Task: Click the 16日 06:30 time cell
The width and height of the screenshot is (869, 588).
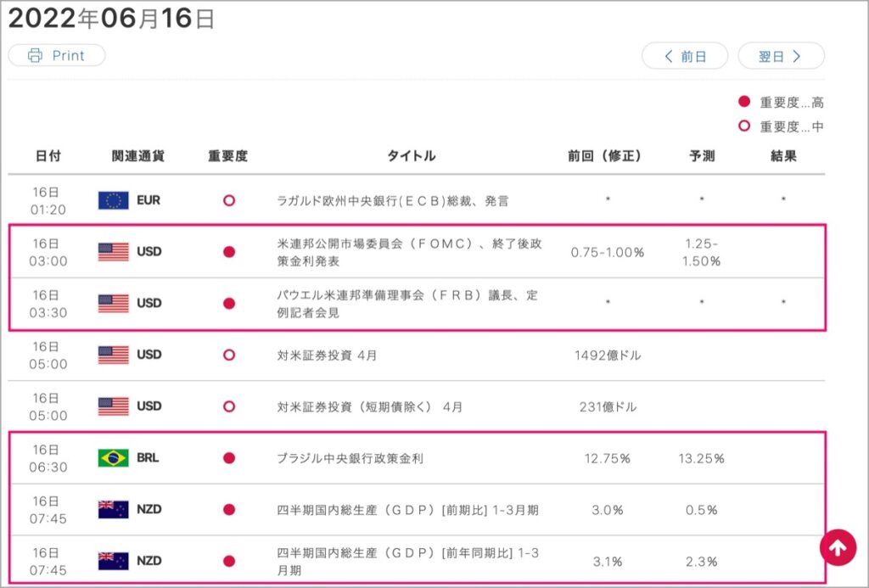Action: pyautogui.click(x=48, y=458)
